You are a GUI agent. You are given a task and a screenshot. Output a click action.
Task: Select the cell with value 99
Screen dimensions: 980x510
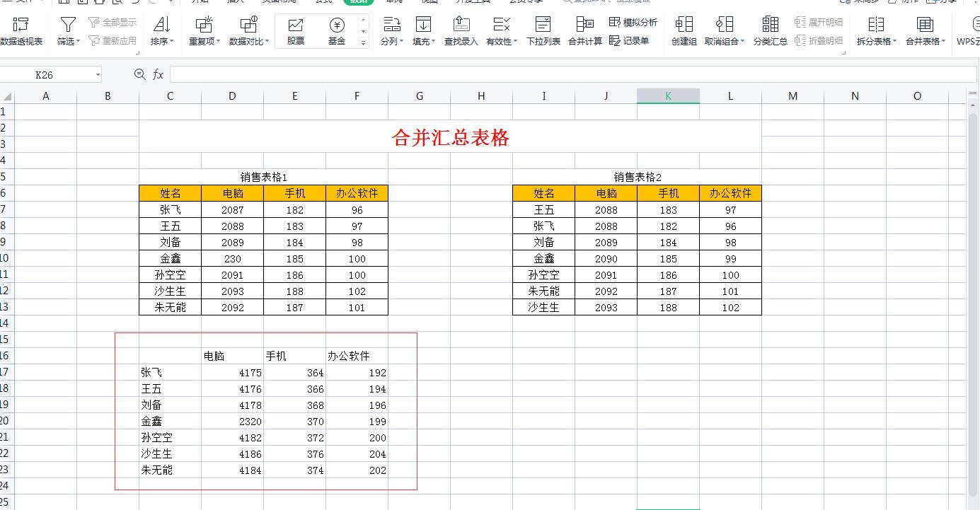(x=730, y=259)
